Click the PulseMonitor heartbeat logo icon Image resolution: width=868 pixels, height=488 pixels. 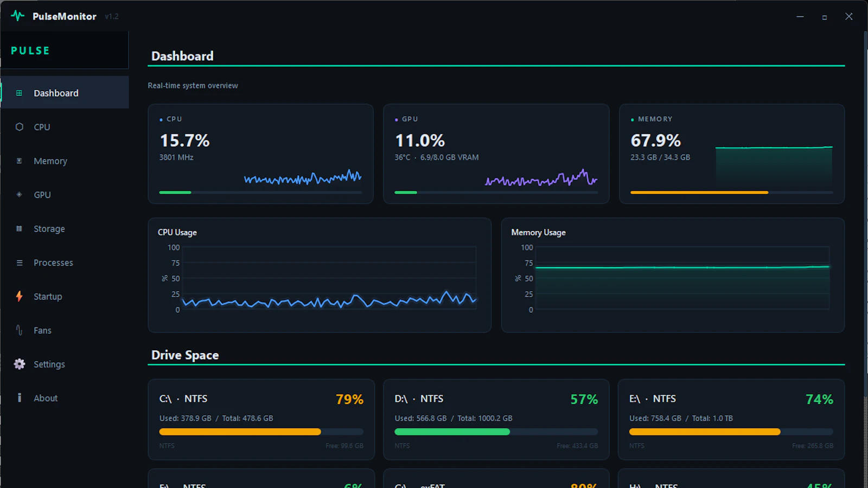click(x=18, y=16)
